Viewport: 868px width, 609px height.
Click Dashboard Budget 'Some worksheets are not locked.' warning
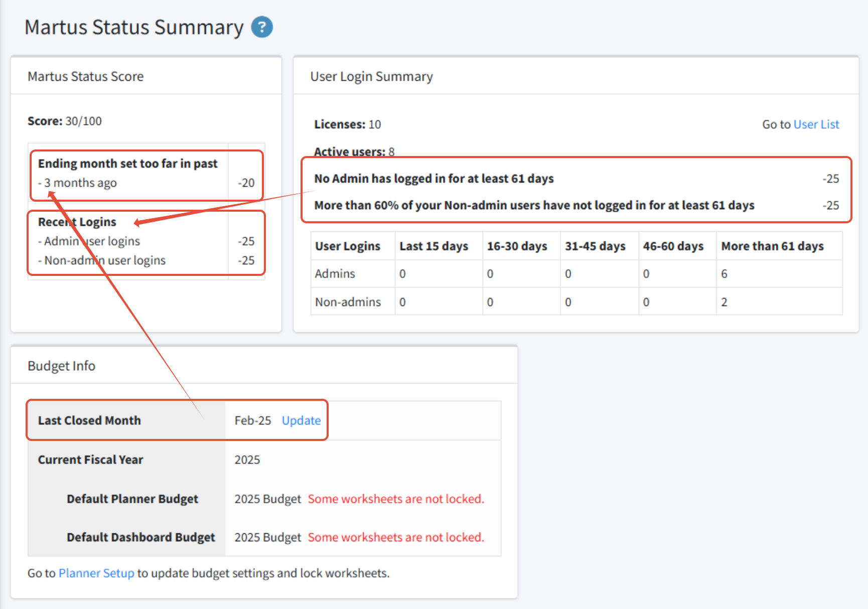396,537
